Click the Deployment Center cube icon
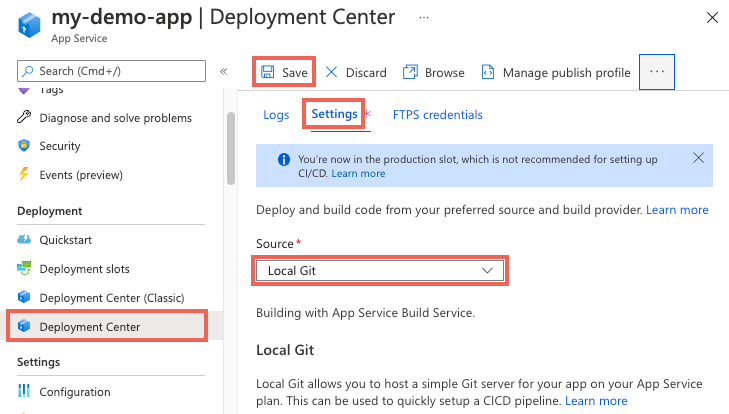Viewport: 729px width, 414px height. point(24,326)
